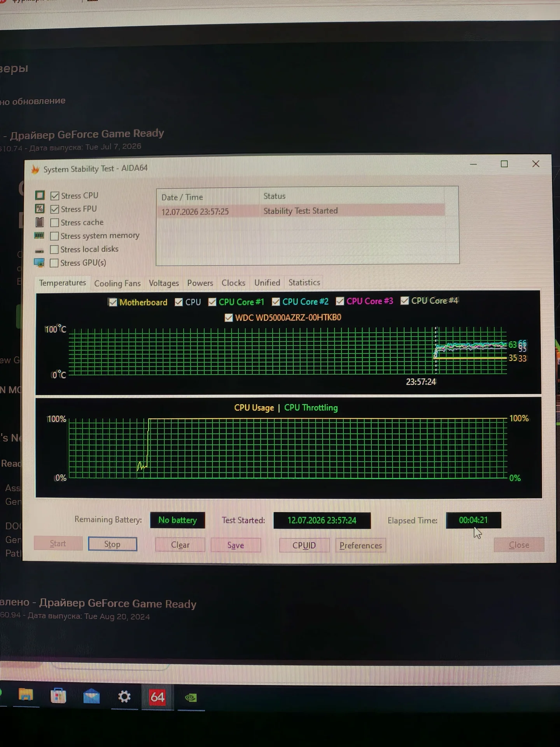
Task: Click the Test Started value field
Action: (322, 521)
